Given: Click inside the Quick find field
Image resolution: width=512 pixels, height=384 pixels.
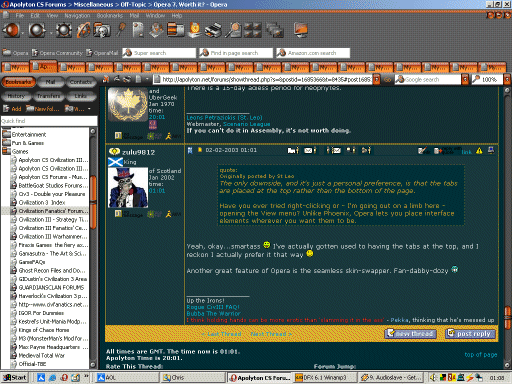Looking at the screenshot, I should pyautogui.click(x=49, y=121).
